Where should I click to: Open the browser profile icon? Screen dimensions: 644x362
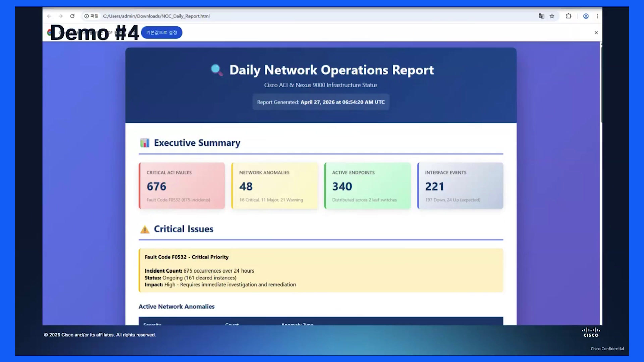[x=586, y=16]
